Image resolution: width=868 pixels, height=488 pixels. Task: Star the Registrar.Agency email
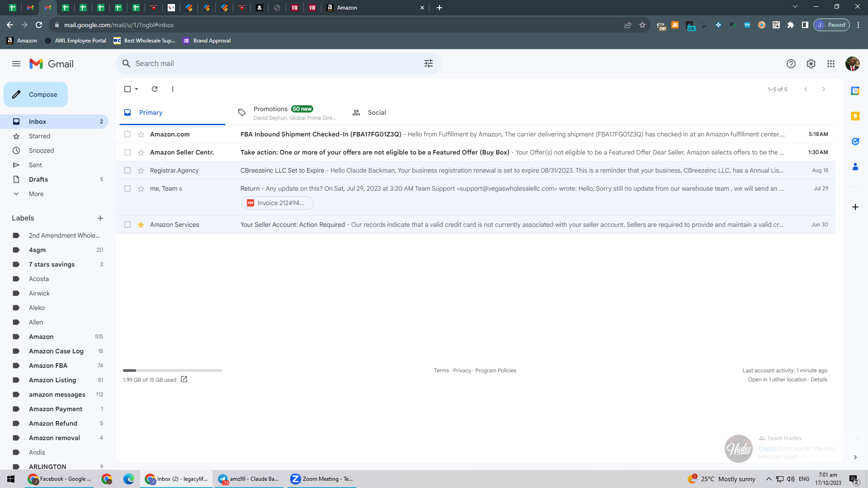(141, 170)
